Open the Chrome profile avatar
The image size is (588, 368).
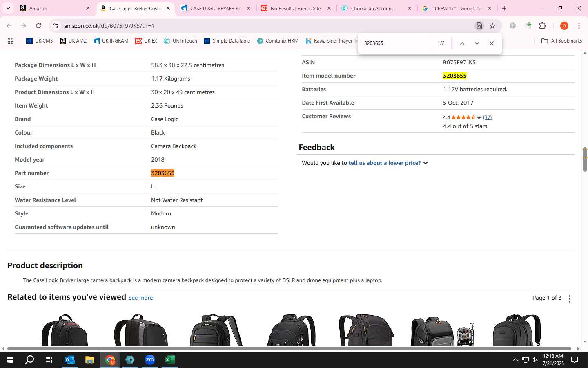tap(564, 26)
